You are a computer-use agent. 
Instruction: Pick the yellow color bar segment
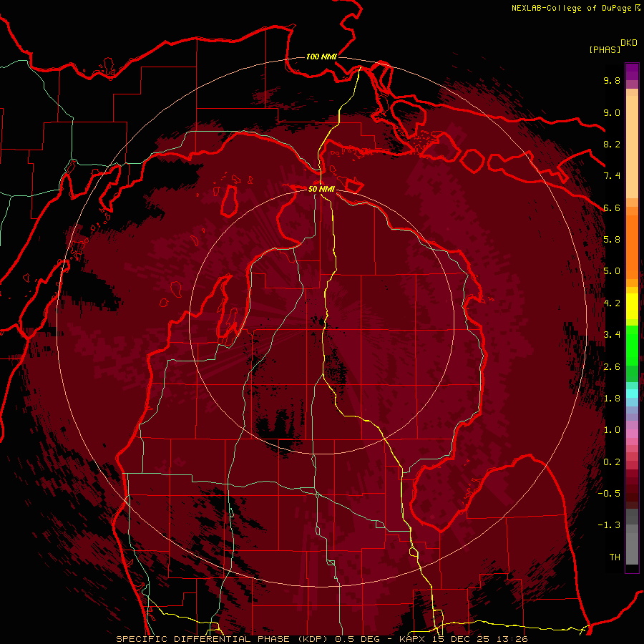(632, 306)
